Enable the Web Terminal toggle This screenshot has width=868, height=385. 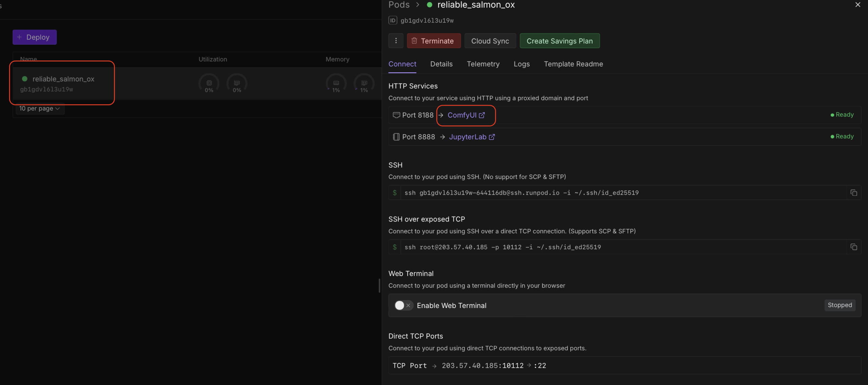403,305
